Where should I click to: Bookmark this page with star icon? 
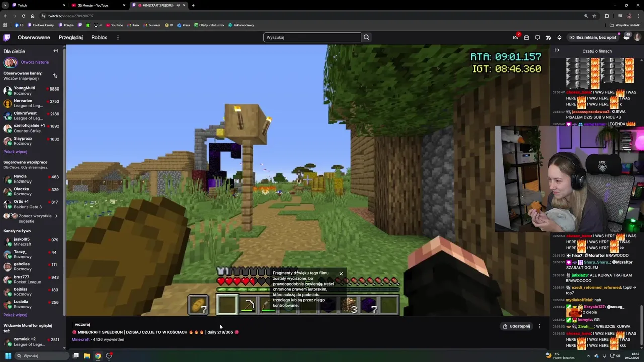(594, 16)
